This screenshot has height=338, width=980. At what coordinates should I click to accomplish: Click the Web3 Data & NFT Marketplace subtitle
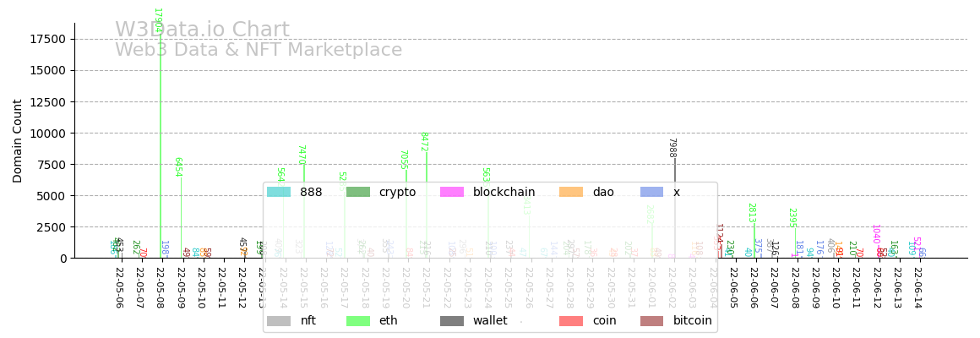(x=259, y=51)
